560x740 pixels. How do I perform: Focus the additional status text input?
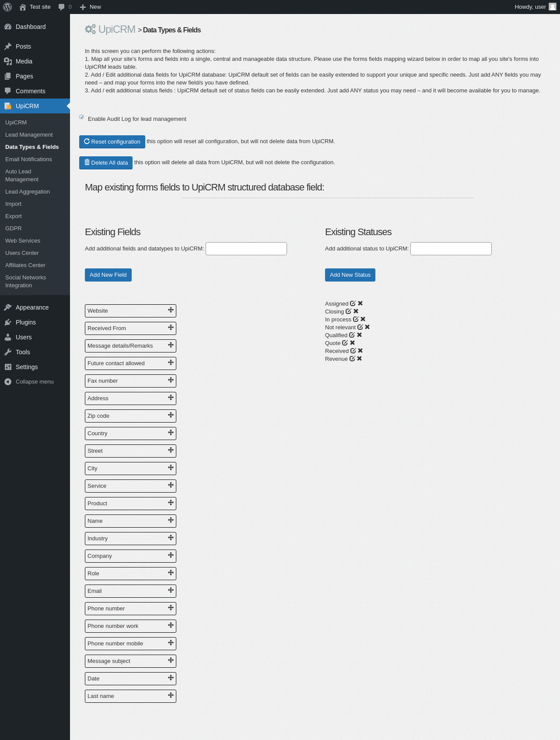click(x=451, y=249)
